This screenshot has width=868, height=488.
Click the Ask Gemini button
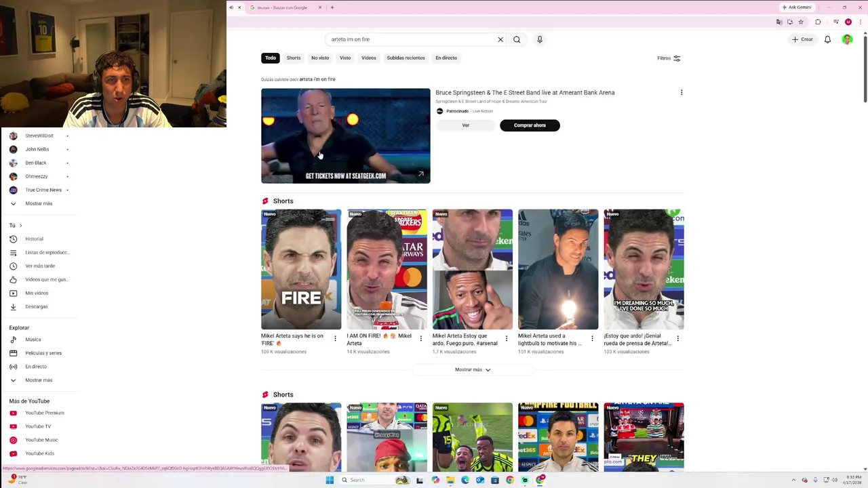tap(796, 7)
